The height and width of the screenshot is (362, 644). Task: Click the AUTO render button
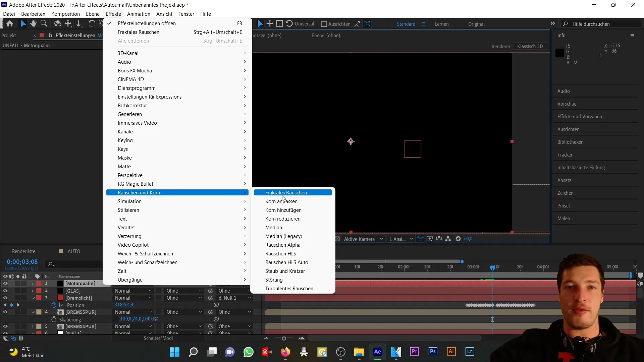tap(74, 251)
